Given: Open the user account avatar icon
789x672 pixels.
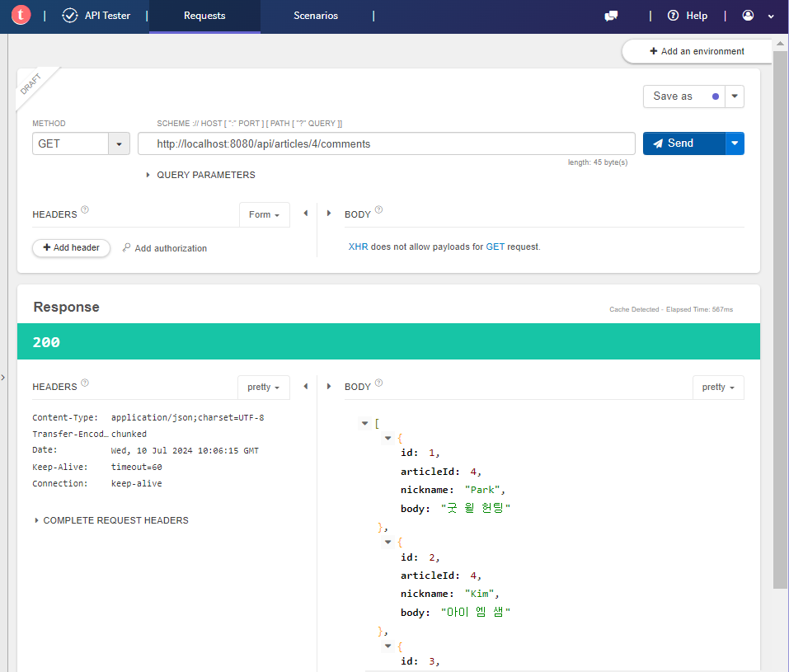Looking at the screenshot, I should coord(749,16).
